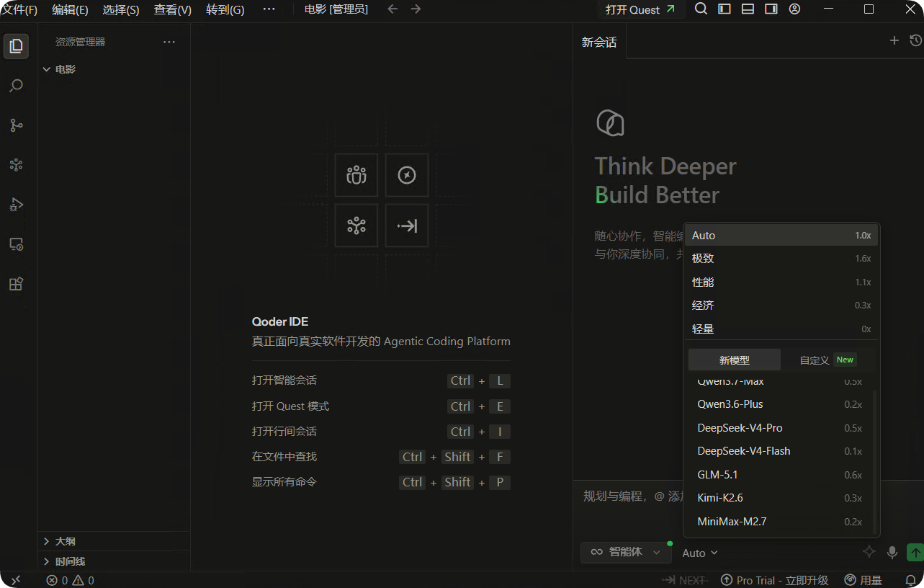Click the sparkle enhance-prompt icon
Image resolution: width=924 pixels, height=588 pixels.
[x=869, y=552]
